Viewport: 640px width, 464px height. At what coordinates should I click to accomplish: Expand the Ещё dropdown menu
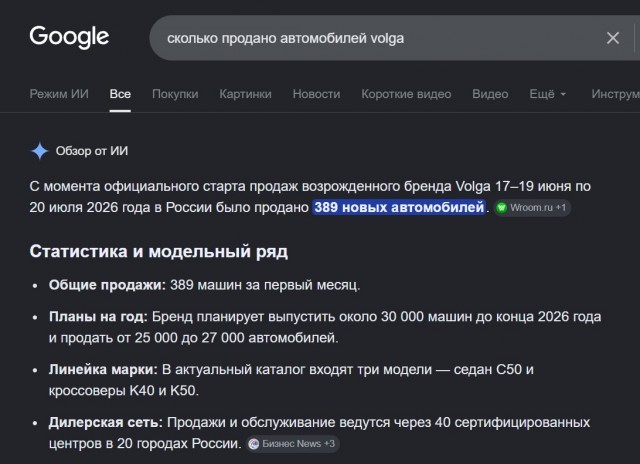548,94
